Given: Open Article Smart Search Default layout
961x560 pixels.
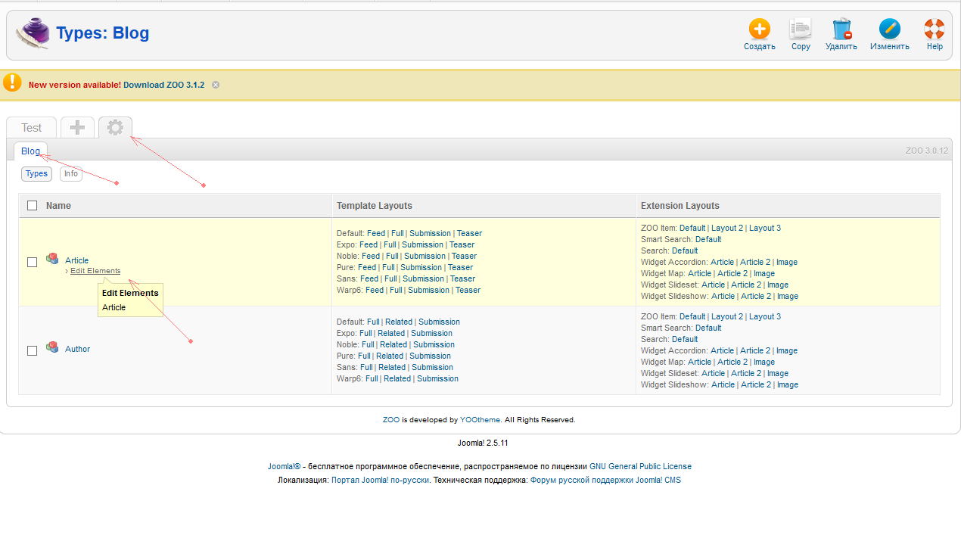Looking at the screenshot, I should (708, 239).
